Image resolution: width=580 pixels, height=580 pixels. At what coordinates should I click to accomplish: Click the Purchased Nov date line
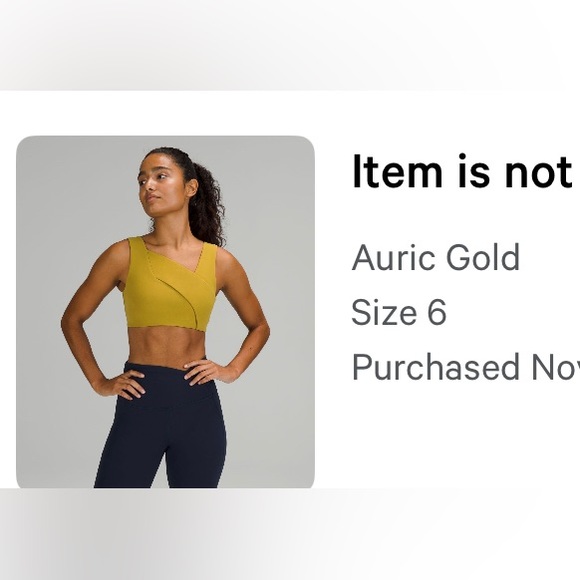tap(466, 367)
